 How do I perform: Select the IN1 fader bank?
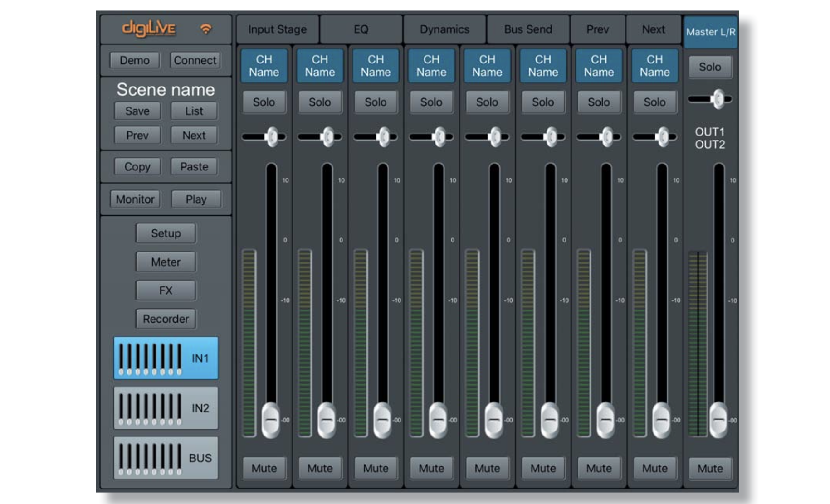(x=166, y=358)
